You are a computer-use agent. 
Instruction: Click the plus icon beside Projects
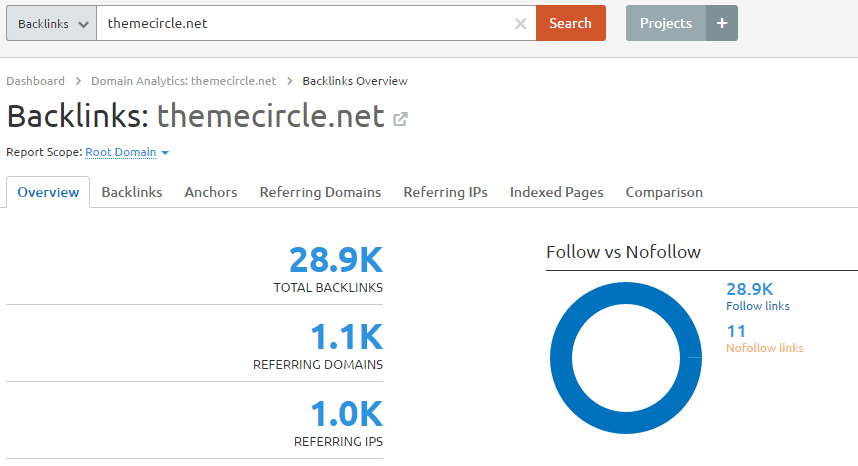722,23
